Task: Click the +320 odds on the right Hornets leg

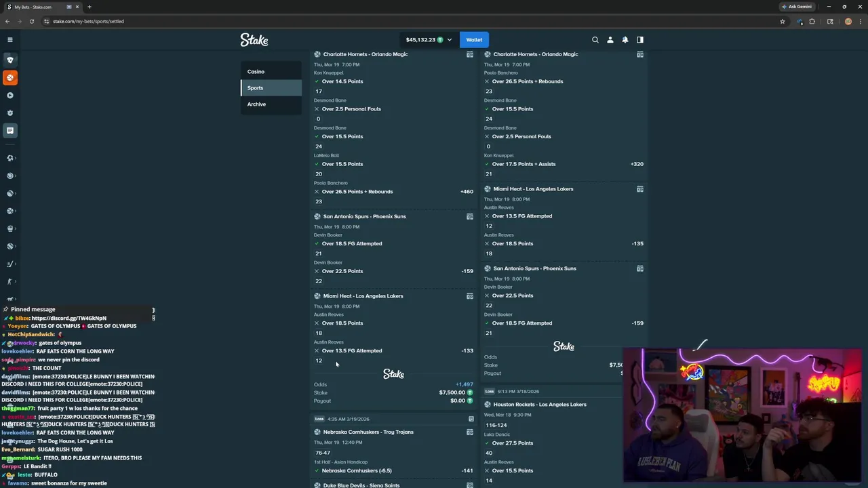Action: (637, 164)
